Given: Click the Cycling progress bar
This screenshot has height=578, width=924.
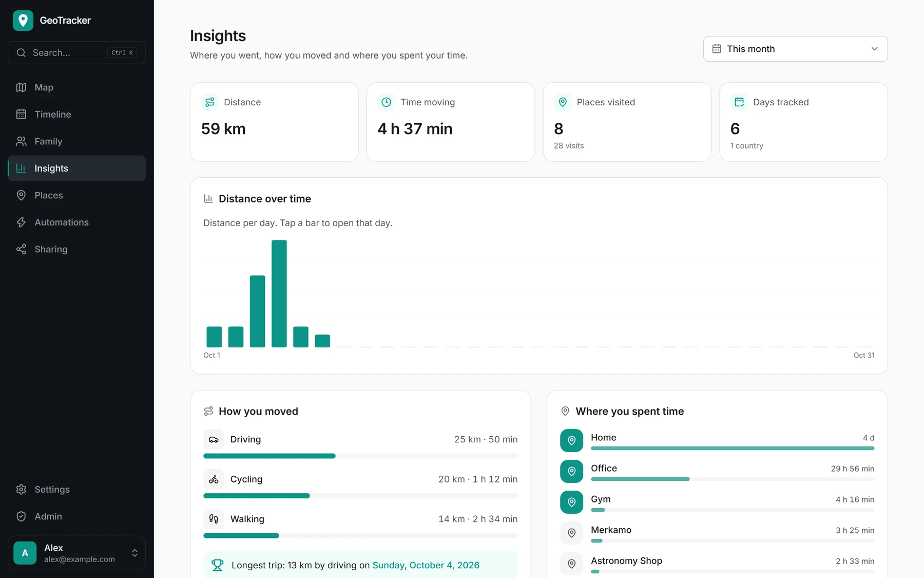Looking at the screenshot, I should pos(360,496).
